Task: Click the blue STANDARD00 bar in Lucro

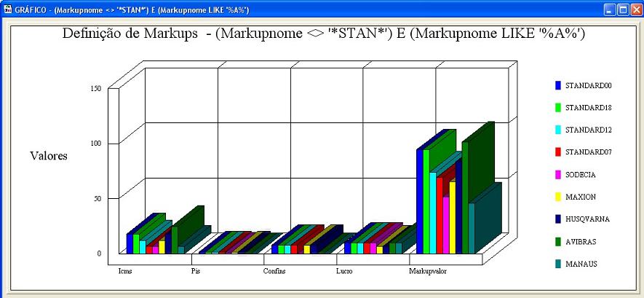Action: [347, 248]
